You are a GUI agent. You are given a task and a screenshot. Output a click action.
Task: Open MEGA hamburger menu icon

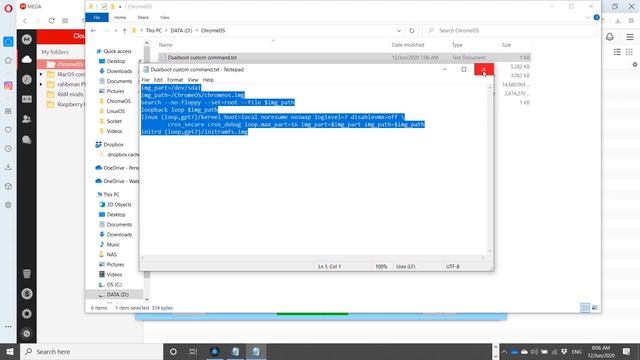click(x=630, y=37)
